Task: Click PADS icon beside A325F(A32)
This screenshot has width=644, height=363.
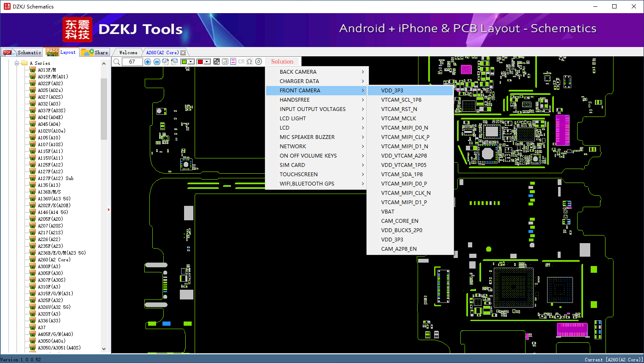Action: [x=33, y=300]
